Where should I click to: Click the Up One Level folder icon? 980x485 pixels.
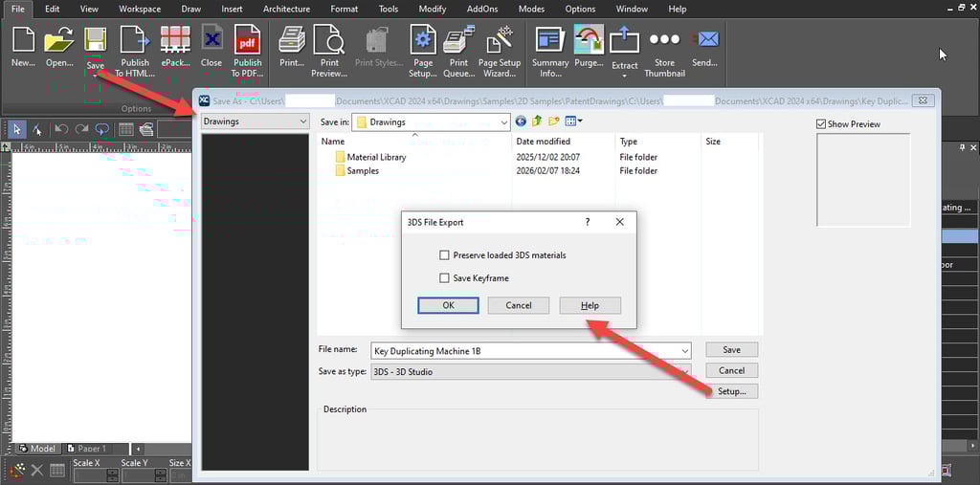[x=537, y=121]
